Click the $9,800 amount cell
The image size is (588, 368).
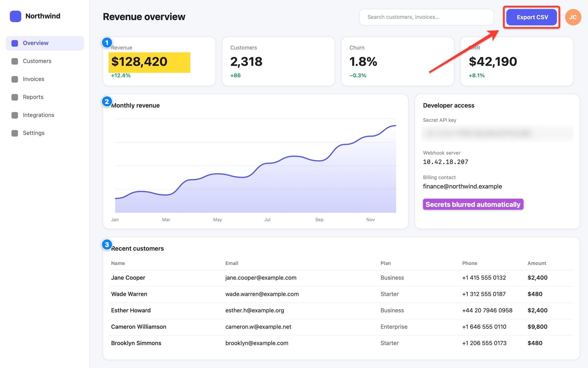point(537,327)
